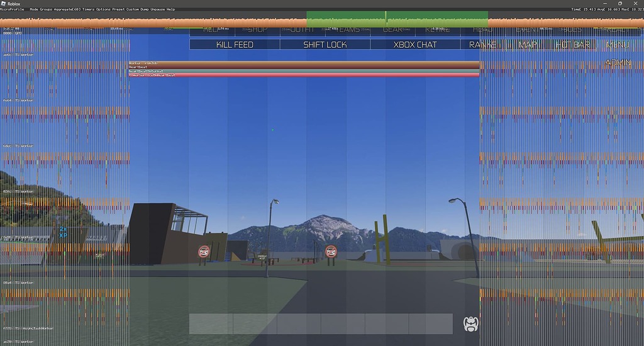
Task: Open the Timers menu
Action: (88, 9)
